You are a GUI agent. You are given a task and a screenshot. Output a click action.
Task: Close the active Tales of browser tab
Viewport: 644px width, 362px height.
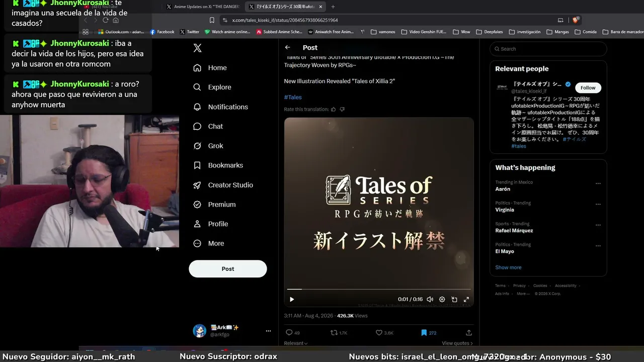[320, 7]
